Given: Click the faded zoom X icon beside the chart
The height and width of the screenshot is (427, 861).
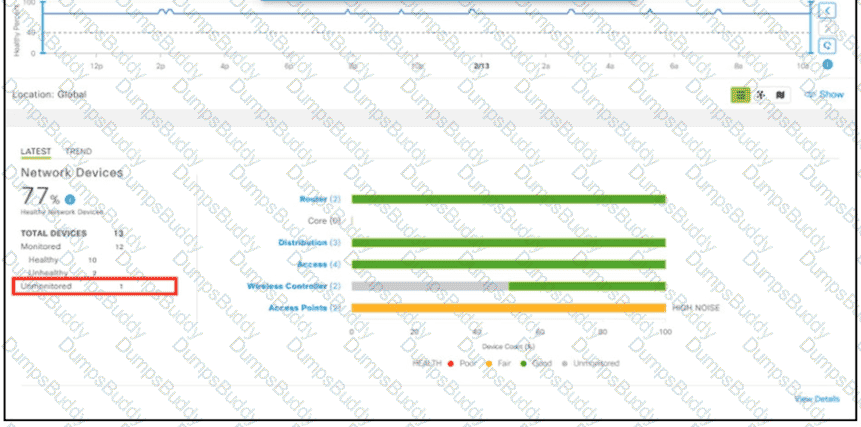Looking at the screenshot, I should tap(827, 28).
